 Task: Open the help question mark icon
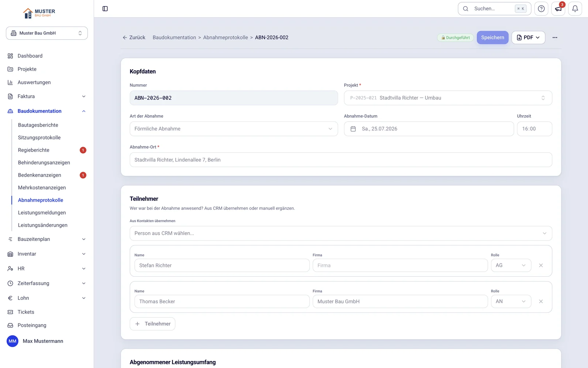(541, 9)
